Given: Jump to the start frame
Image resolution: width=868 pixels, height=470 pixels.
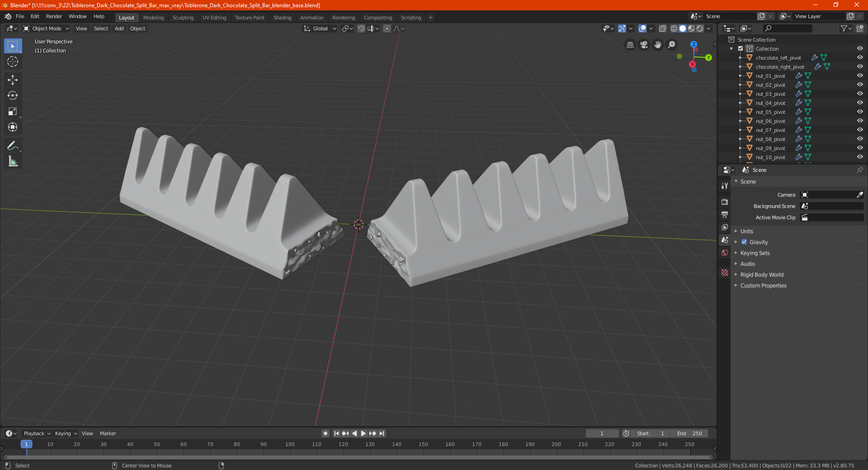Looking at the screenshot, I should pyautogui.click(x=336, y=433).
